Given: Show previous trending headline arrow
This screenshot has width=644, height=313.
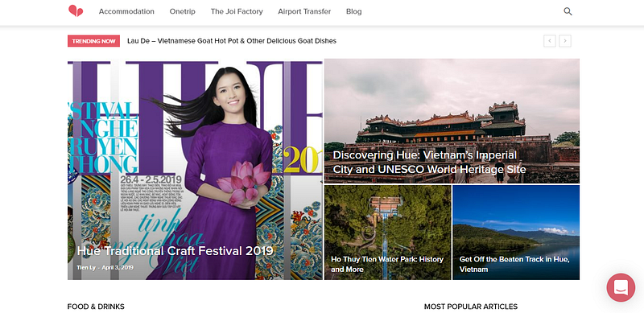Looking at the screenshot, I should [550, 41].
